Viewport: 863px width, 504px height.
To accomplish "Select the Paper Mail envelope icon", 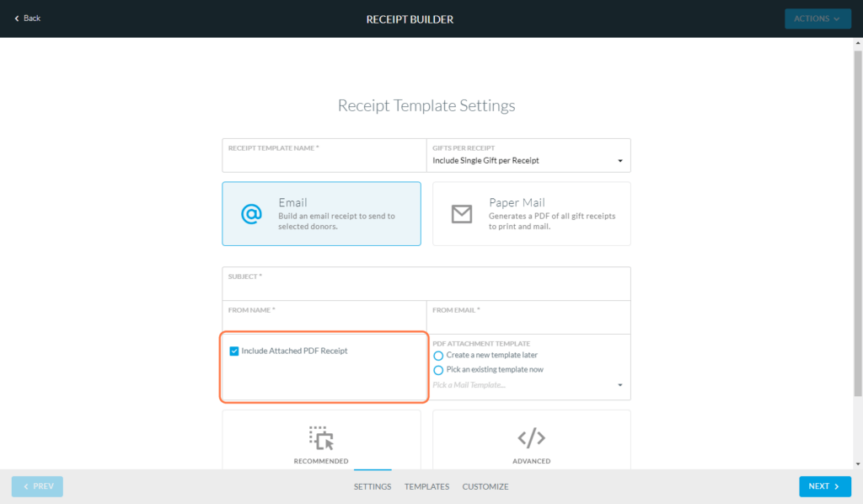I will [461, 213].
